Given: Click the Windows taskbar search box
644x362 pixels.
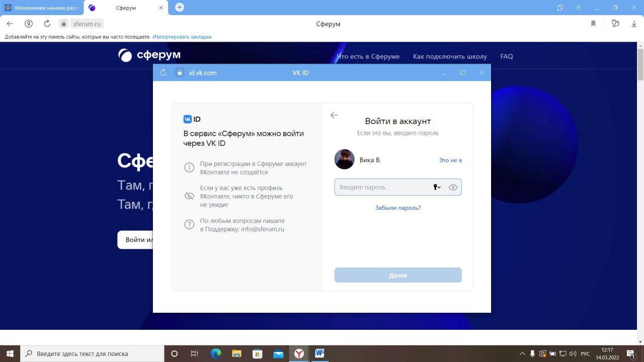Looking at the screenshot, I should (x=92, y=353).
